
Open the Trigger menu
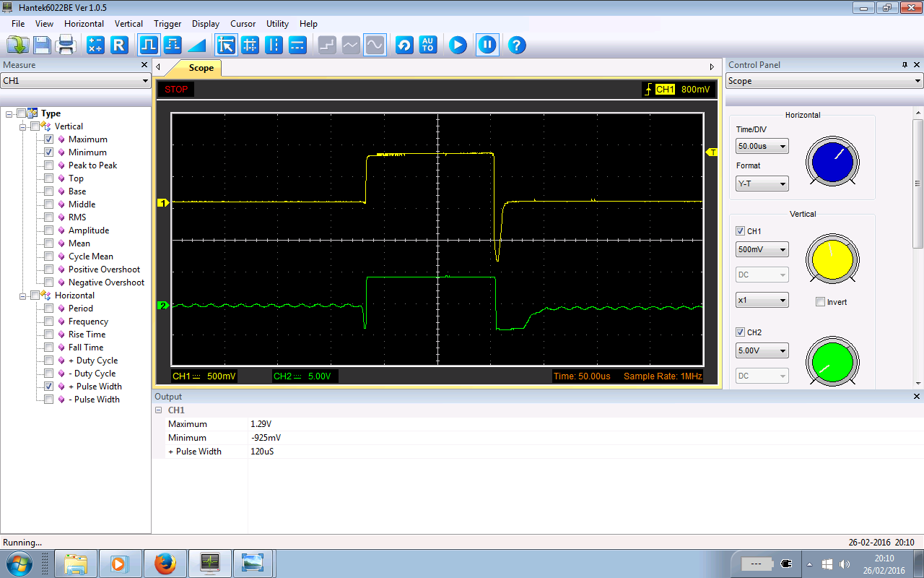click(167, 24)
